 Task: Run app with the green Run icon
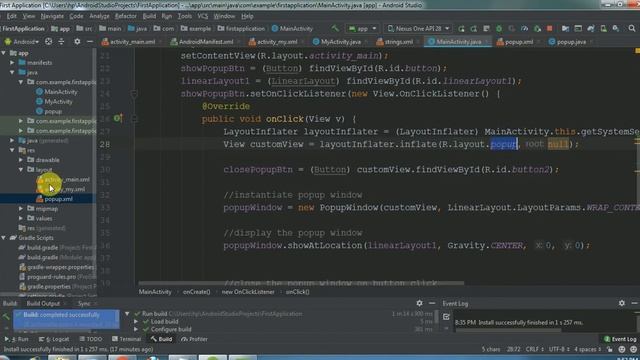[461, 29]
